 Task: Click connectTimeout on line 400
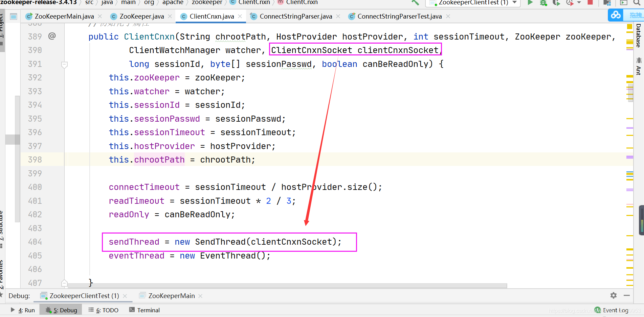click(x=144, y=187)
